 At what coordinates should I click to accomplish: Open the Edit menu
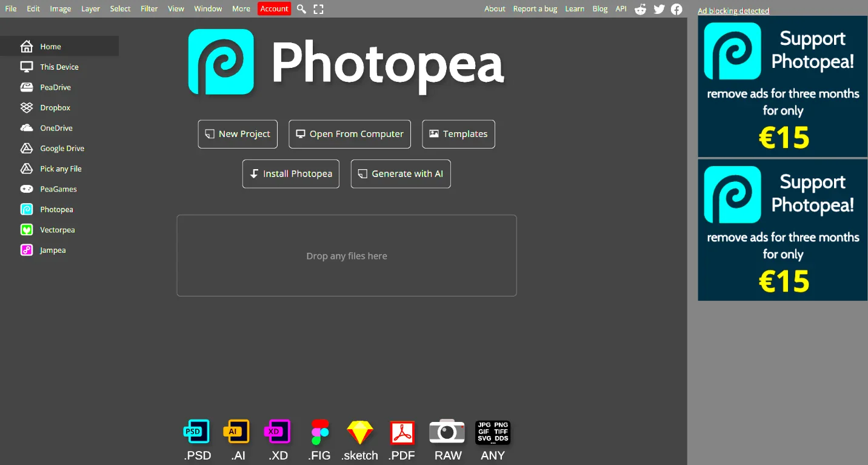pos(33,9)
